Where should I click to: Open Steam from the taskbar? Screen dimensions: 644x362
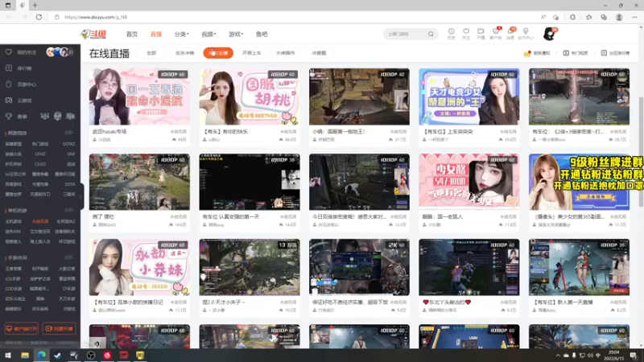tap(57, 356)
